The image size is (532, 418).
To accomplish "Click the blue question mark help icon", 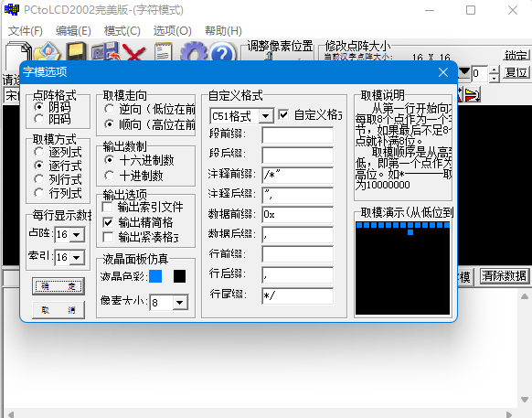I will [223, 52].
